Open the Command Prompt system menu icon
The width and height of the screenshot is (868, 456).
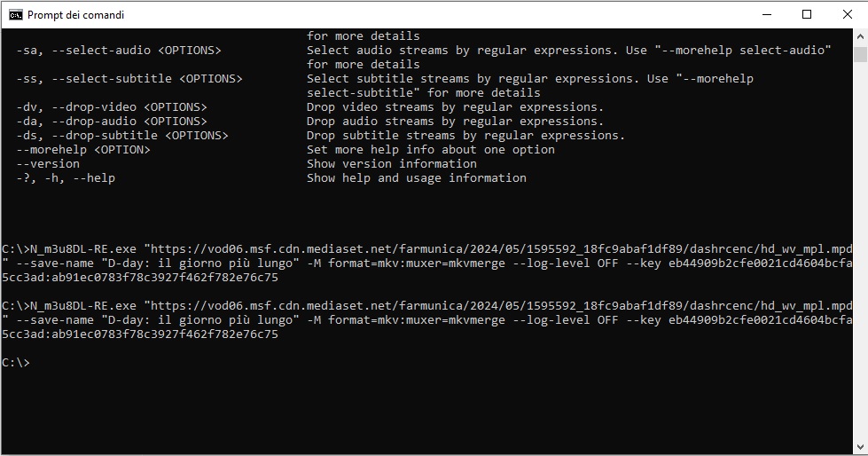click(15, 15)
